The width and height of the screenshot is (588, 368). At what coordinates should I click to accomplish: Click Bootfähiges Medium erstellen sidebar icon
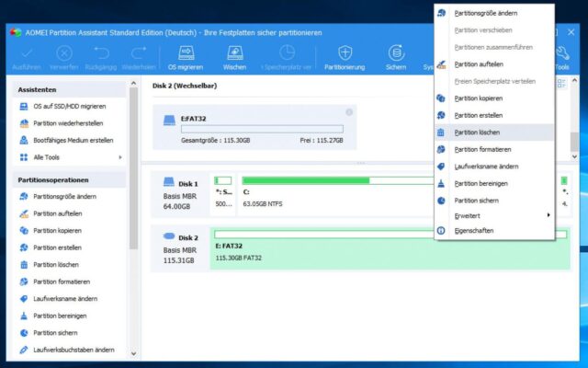pos(24,140)
